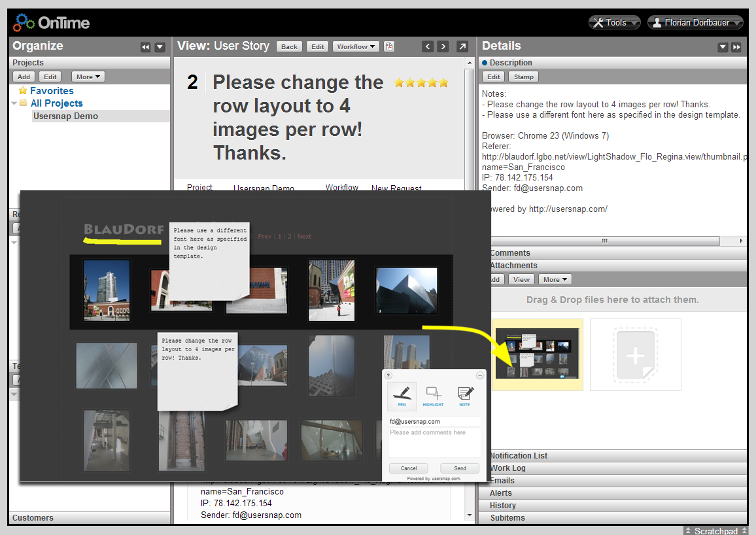Go to next item with right arrow

pyautogui.click(x=443, y=46)
